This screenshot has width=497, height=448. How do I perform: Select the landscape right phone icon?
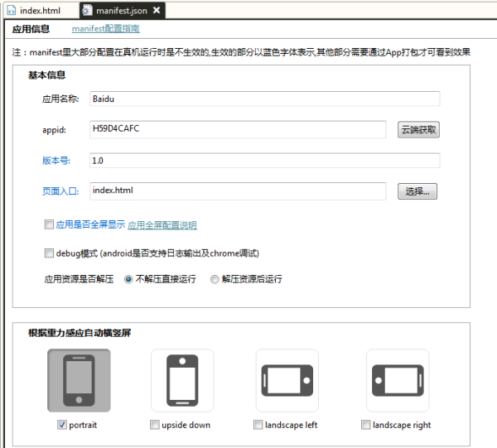[x=398, y=381]
